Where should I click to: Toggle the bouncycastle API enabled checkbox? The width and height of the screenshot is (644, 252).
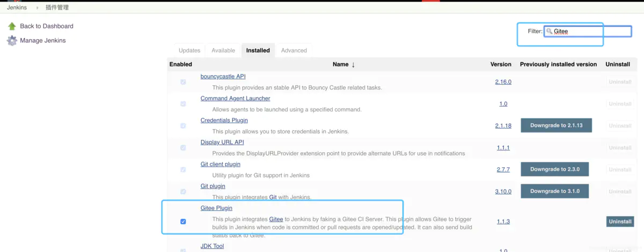183,82
